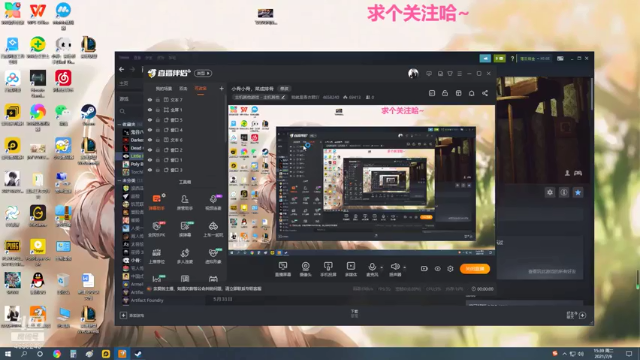Click the edit button beside stream title
Screen dimensions: 640x360
click(x=284, y=89)
